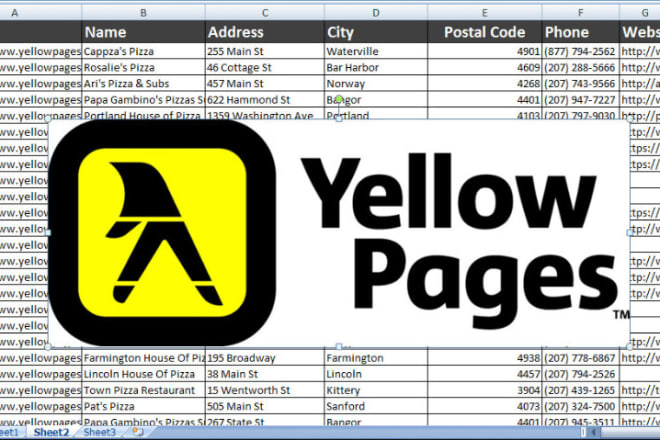This screenshot has width=660, height=440.
Task: Select column C header
Action: tap(265, 13)
